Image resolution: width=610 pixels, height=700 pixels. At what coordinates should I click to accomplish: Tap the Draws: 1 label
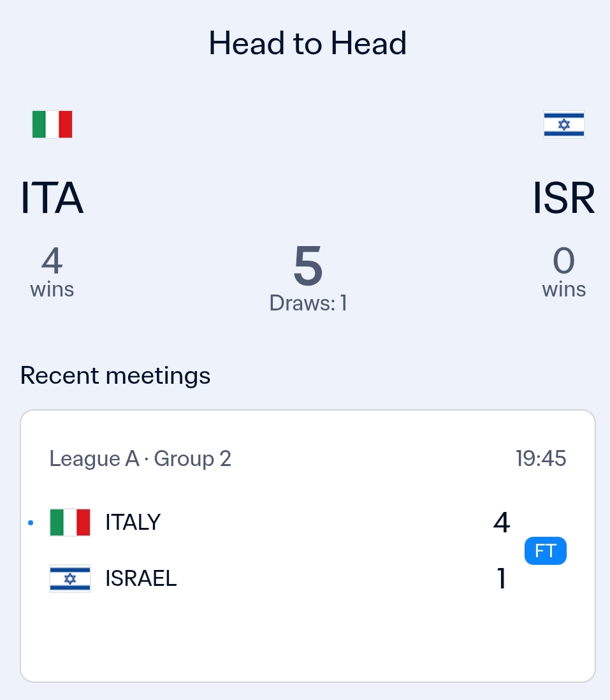point(308,303)
